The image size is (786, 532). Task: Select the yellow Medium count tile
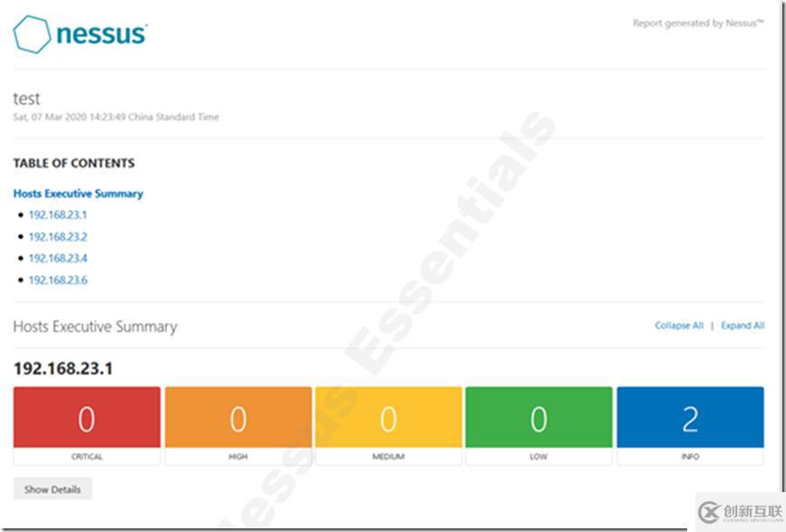389,417
